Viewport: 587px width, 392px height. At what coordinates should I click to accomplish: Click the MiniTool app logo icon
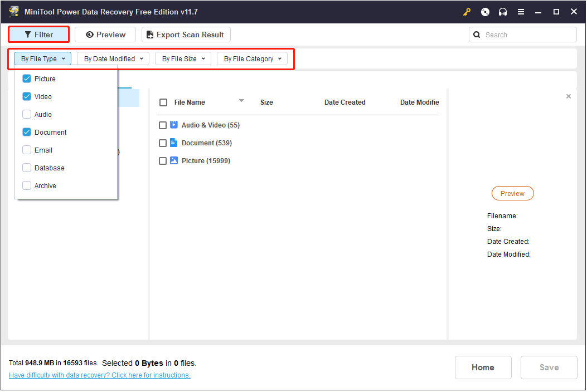pyautogui.click(x=14, y=11)
